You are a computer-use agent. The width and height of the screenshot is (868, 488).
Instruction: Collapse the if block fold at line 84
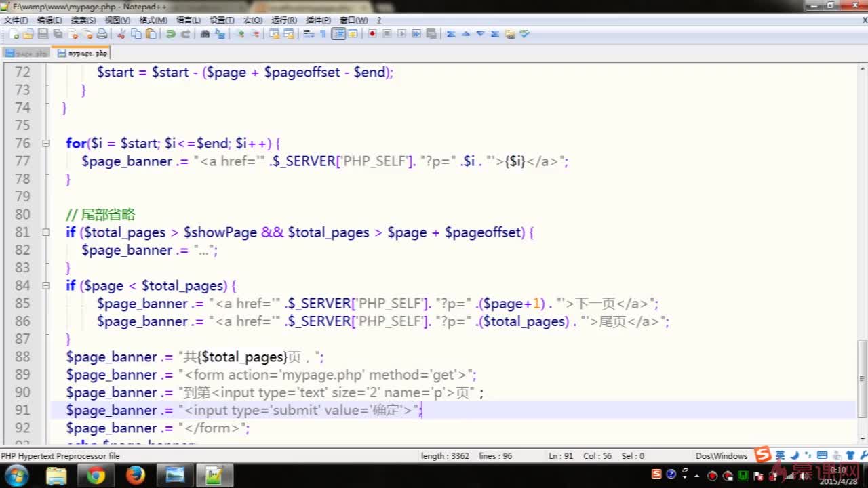(x=45, y=285)
